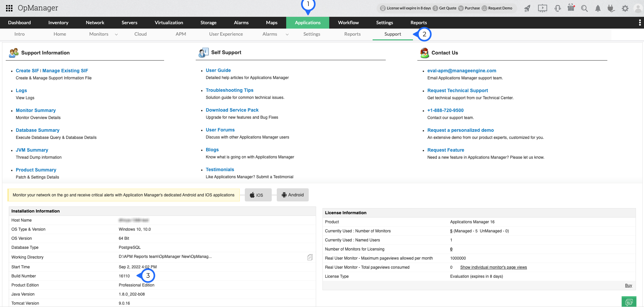Expand the Monitors submenu dropdown
The height and width of the screenshot is (307, 644).
pos(116,34)
